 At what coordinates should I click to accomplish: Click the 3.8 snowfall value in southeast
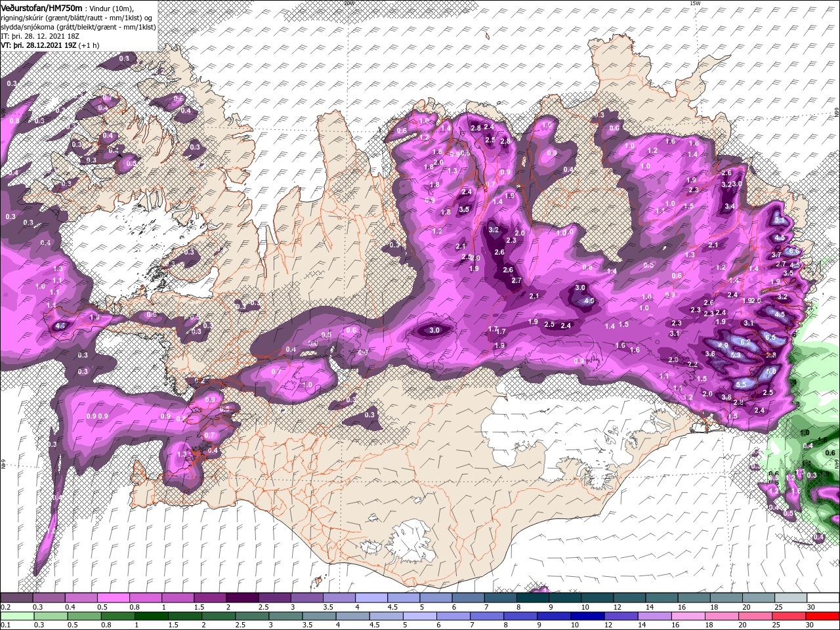tap(726, 397)
